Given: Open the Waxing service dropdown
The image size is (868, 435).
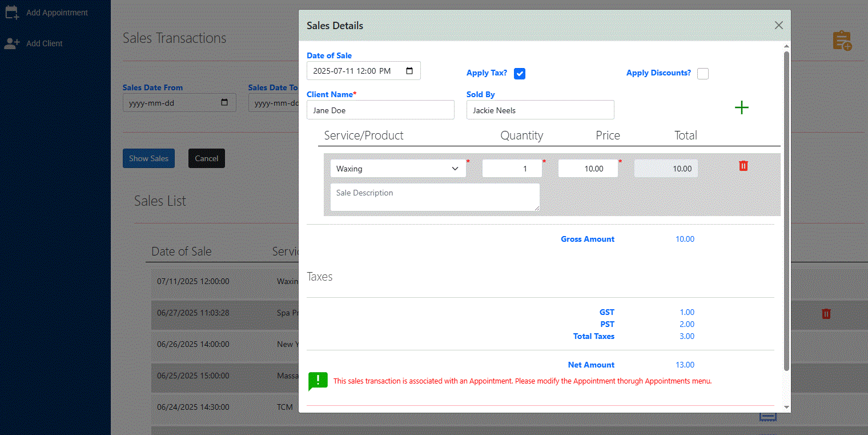Looking at the screenshot, I should tap(398, 169).
